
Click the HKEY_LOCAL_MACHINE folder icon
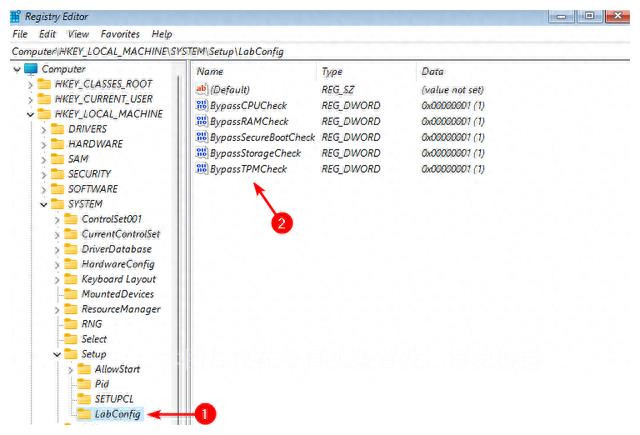(x=44, y=114)
